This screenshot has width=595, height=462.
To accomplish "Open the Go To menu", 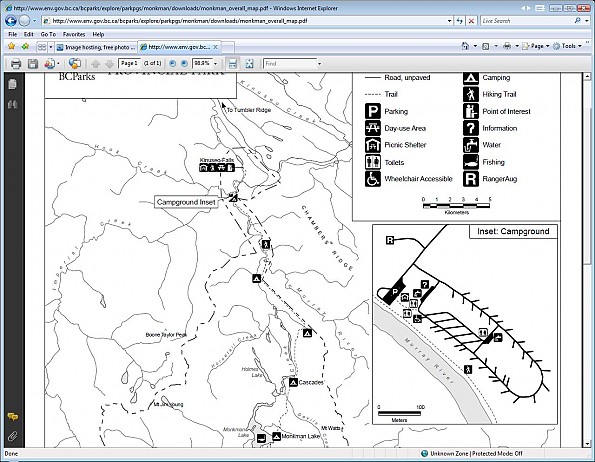I will pyautogui.click(x=48, y=34).
